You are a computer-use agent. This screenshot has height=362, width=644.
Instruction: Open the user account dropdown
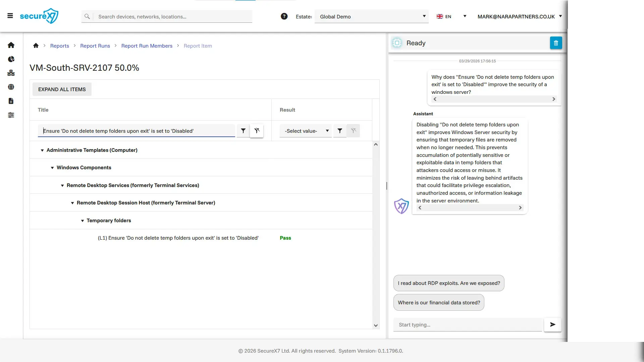click(x=520, y=16)
